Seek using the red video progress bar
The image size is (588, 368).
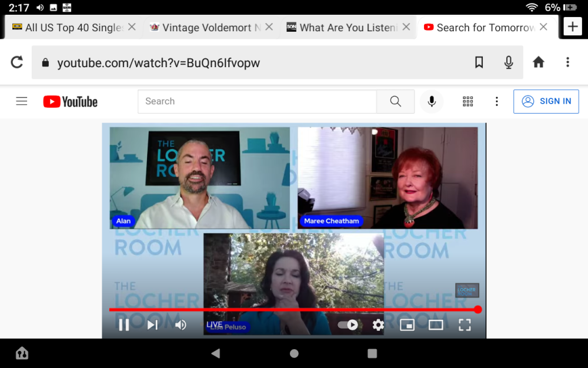tap(294, 309)
